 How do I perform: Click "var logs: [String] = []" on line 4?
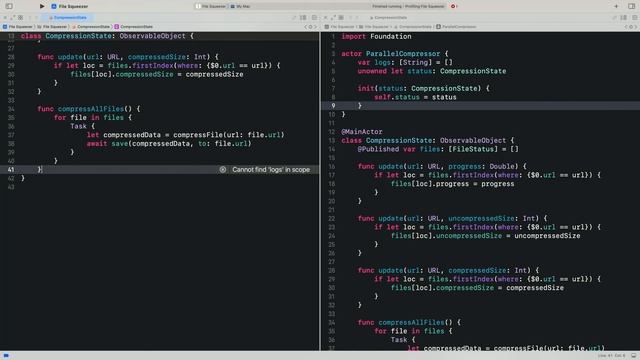tap(405, 62)
